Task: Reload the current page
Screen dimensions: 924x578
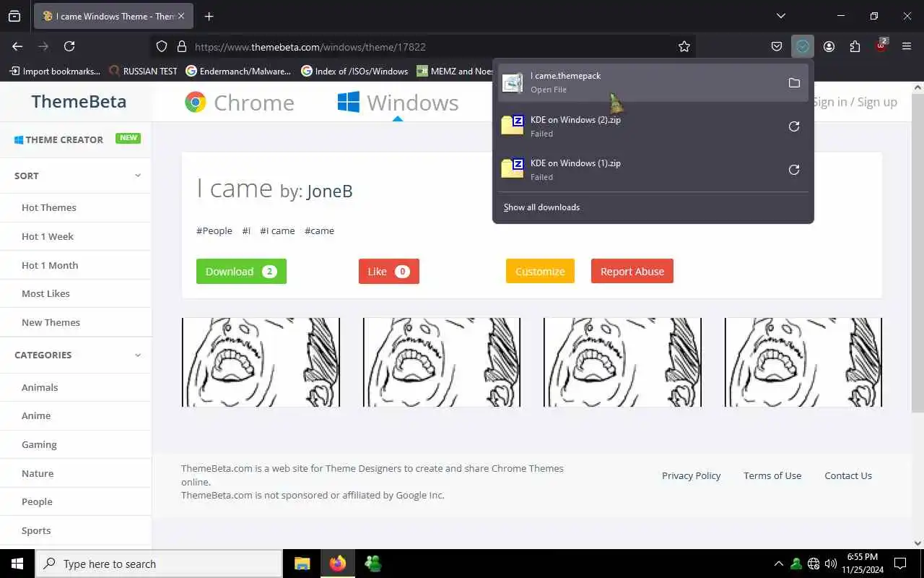Action: pos(69,46)
